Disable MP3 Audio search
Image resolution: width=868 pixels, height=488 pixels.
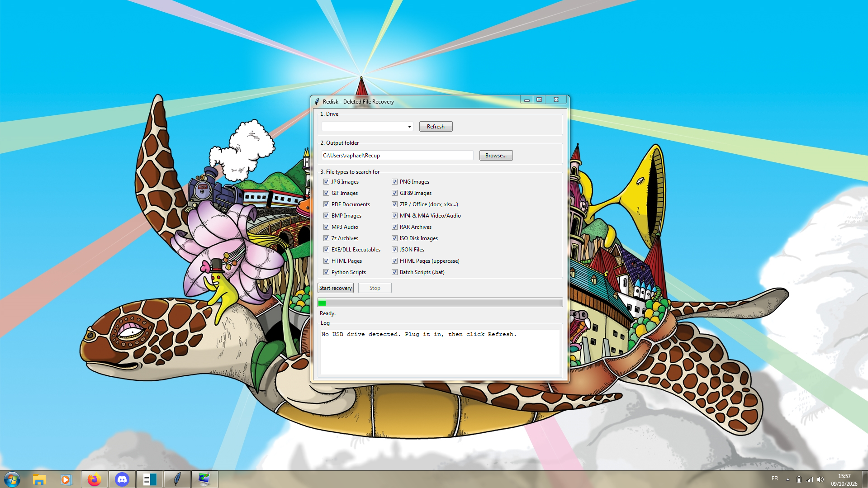click(x=326, y=227)
